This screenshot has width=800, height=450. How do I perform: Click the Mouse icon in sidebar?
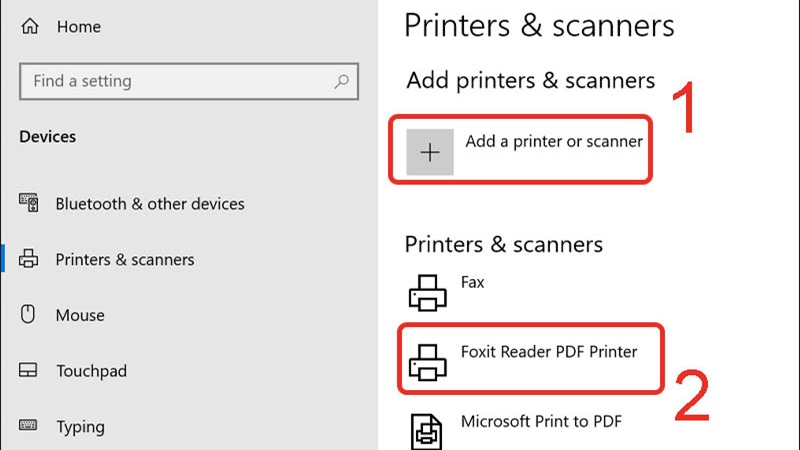[29, 315]
